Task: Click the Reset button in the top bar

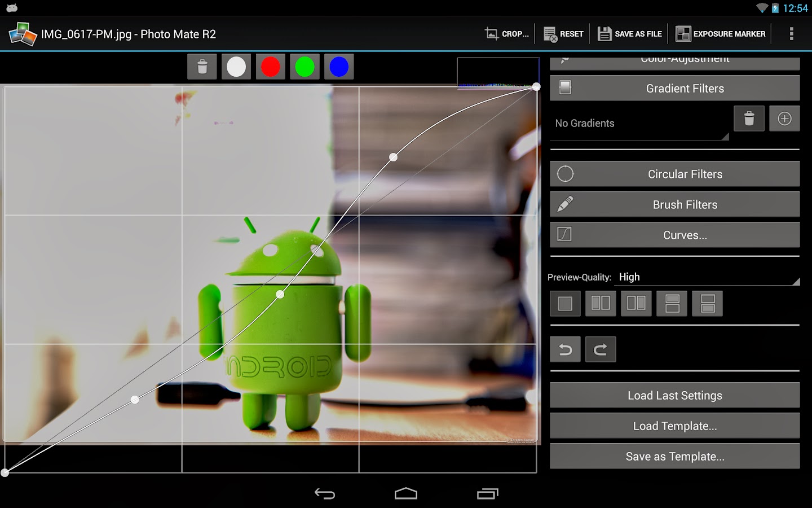Action: click(x=563, y=34)
